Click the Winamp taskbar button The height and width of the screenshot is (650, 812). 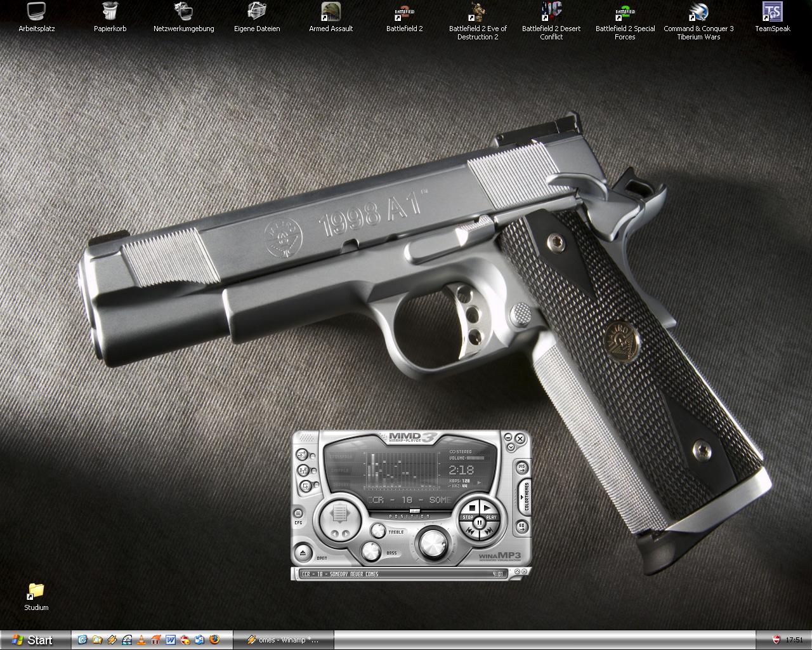tap(282, 640)
